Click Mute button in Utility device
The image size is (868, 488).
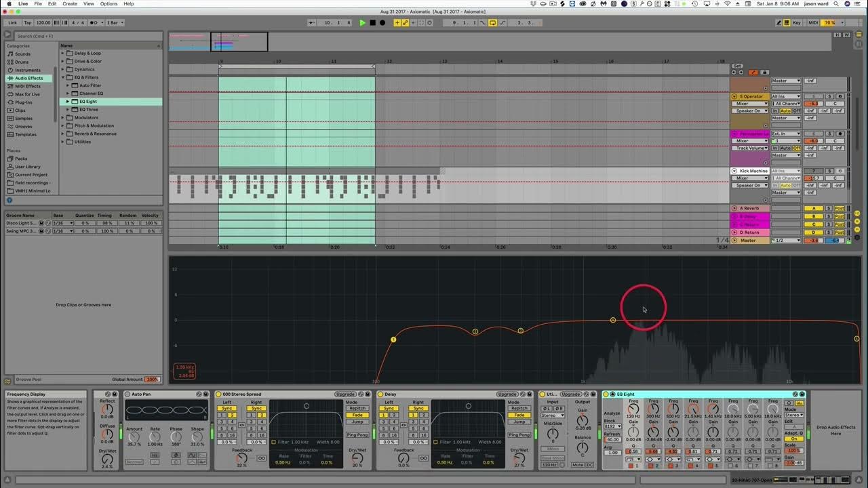click(577, 465)
